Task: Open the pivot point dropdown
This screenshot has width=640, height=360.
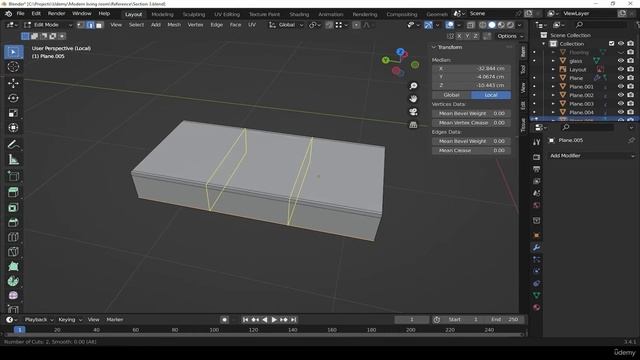Action: 315,25
